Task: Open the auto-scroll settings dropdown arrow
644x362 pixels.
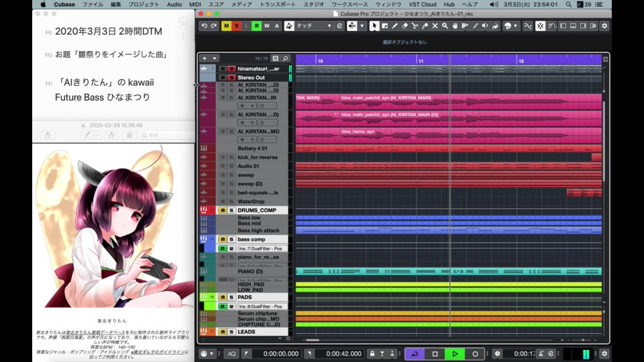Action: pyautogui.click(x=362, y=26)
